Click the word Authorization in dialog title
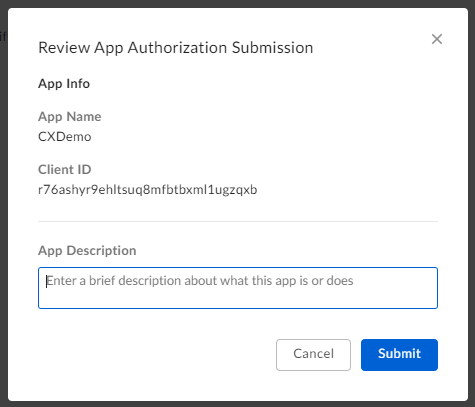This screenshot has height=407, width=475. pyautogui.click(x=178, y=48)
